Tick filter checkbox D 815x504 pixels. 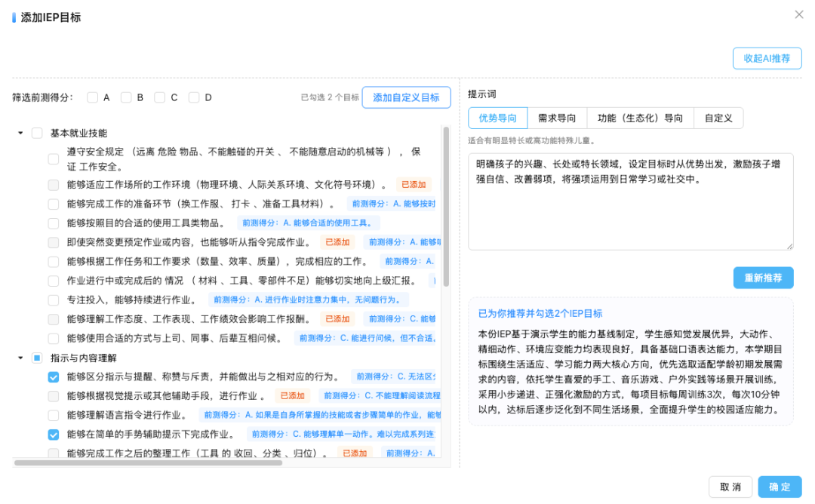[194, 97]
